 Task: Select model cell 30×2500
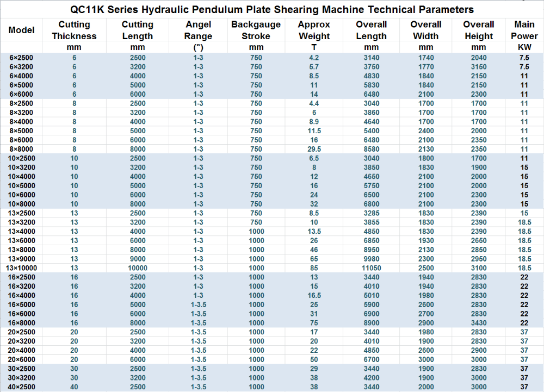21,369
